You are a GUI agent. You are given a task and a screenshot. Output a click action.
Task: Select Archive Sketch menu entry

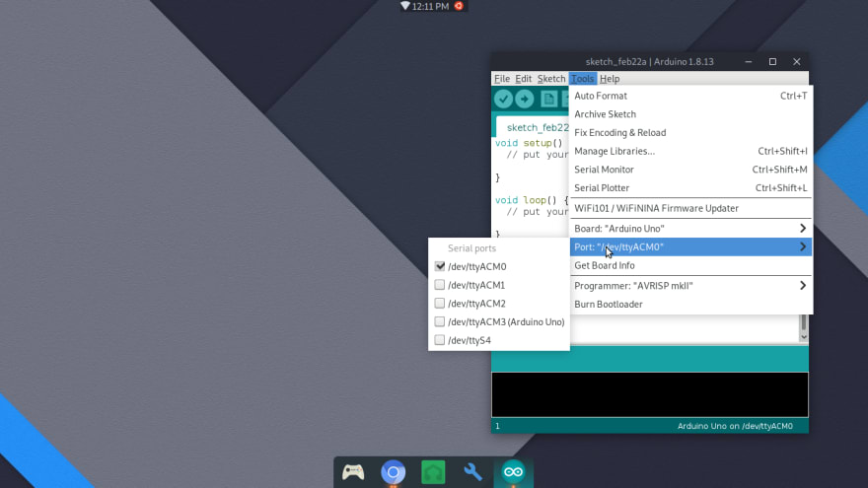[690, 114]
